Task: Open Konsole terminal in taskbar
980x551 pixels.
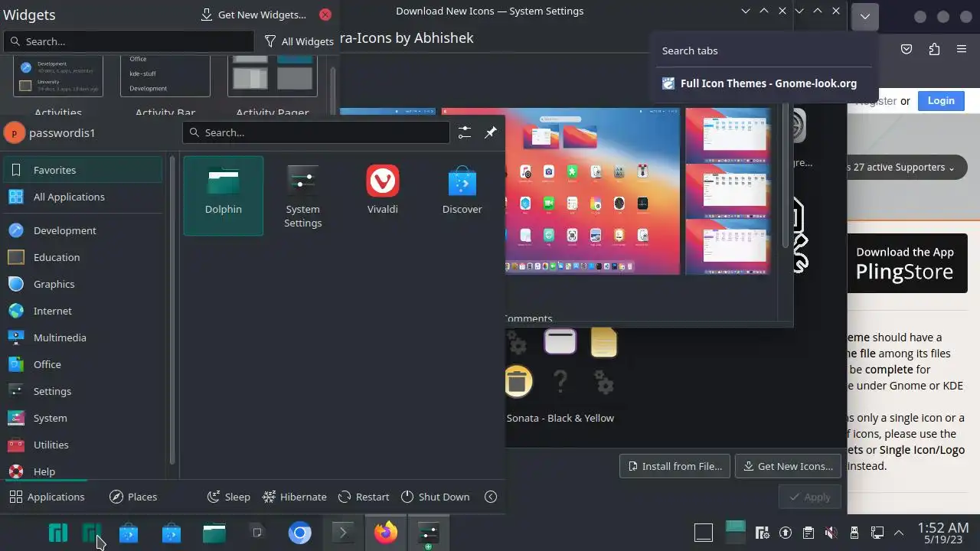Action: [343, 533]
